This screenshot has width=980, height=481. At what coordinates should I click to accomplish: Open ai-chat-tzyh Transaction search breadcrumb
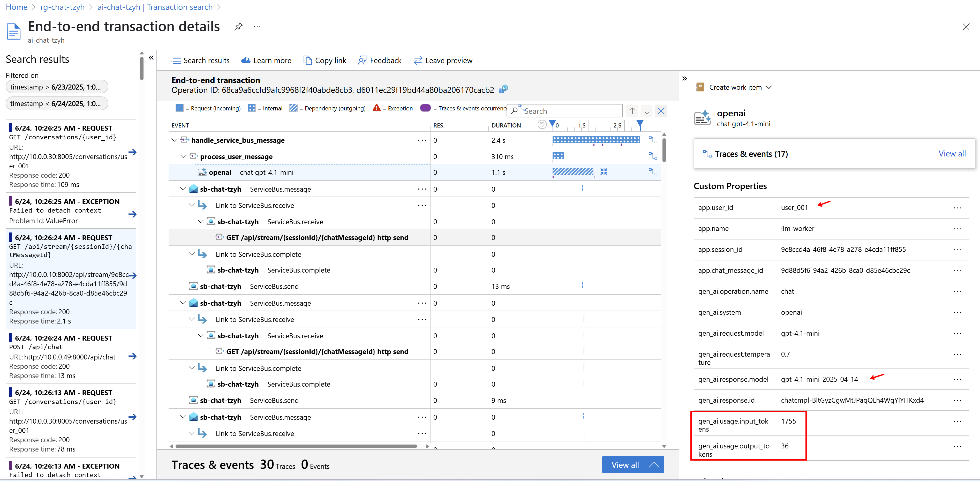tap(155, 7)
